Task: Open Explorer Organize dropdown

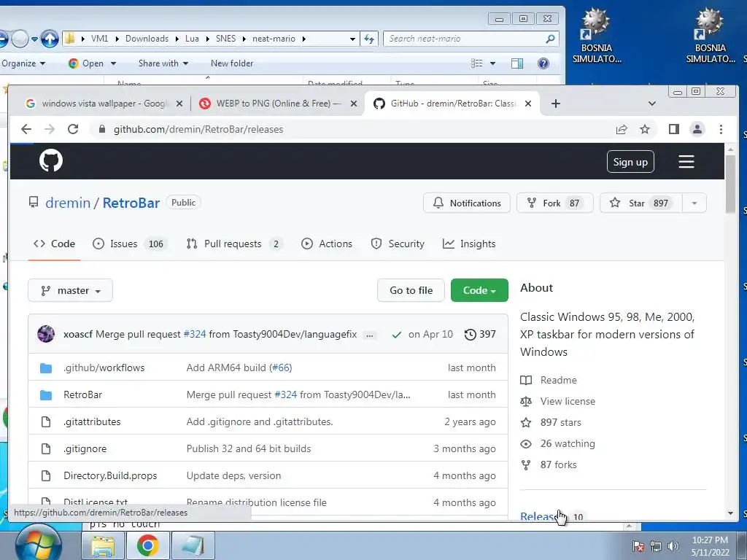Action: pyautogui.click(x=23, y=63)
